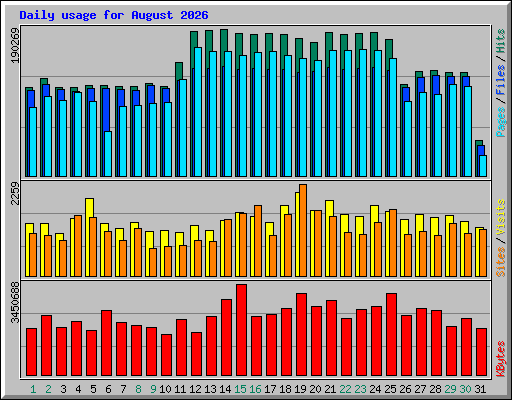The height and width of the screenshot is (400, 512).
Task: Click day 5 on the x-axis
Action: [x=93, y=389]
